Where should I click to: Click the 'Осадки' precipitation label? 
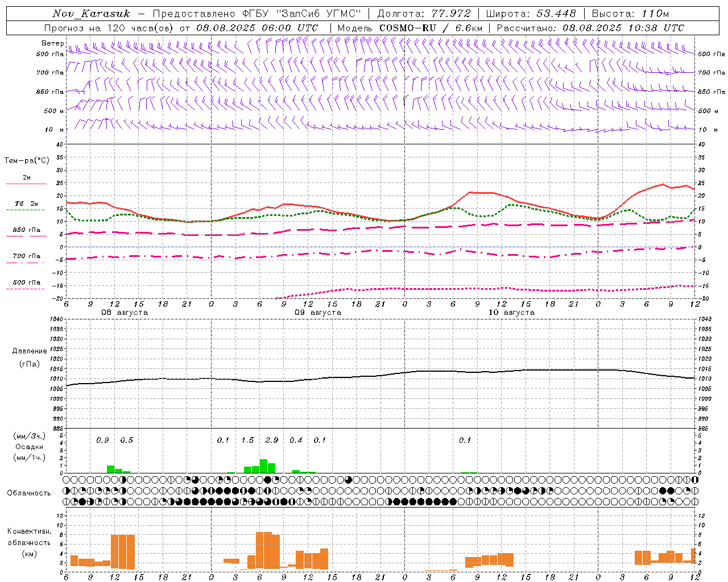[x=29, y=447]
